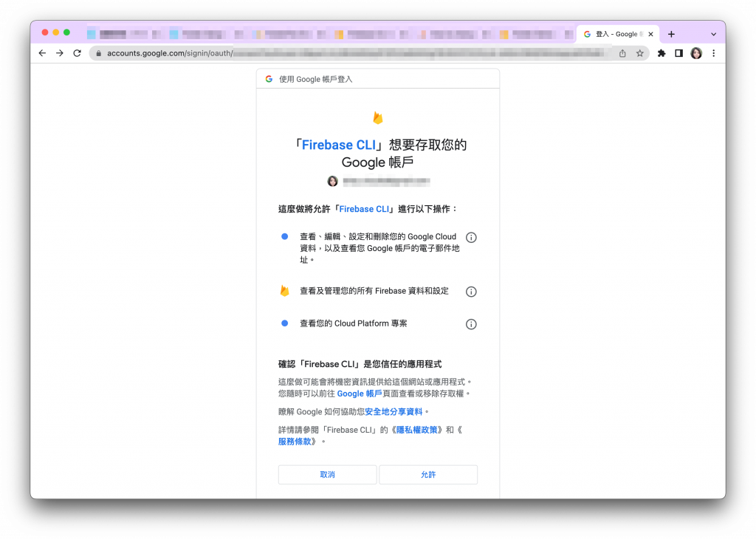
Task: Open Chrome three-dot menu
Action: 714,53
